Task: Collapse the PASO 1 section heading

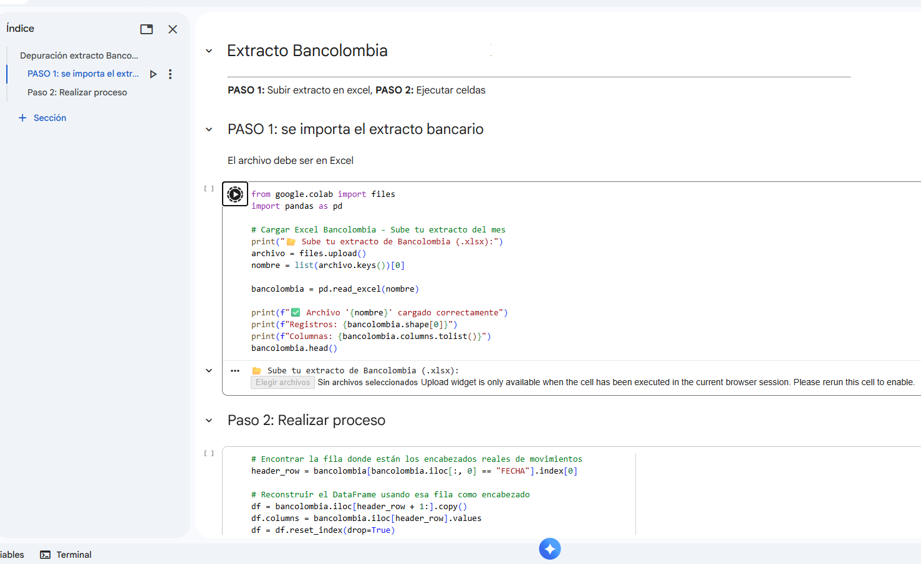Action: (x=209, y=129)
